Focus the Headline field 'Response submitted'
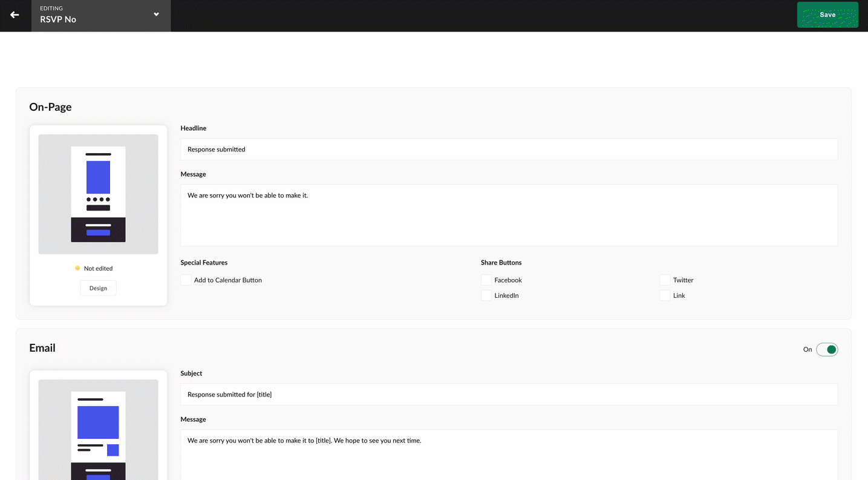 (509, 149)
